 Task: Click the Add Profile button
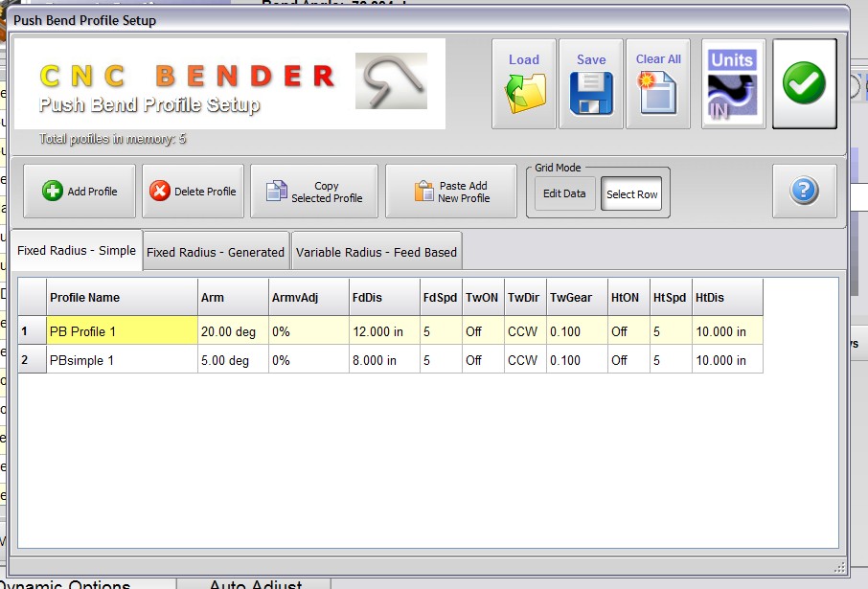(x=80, y=192)
